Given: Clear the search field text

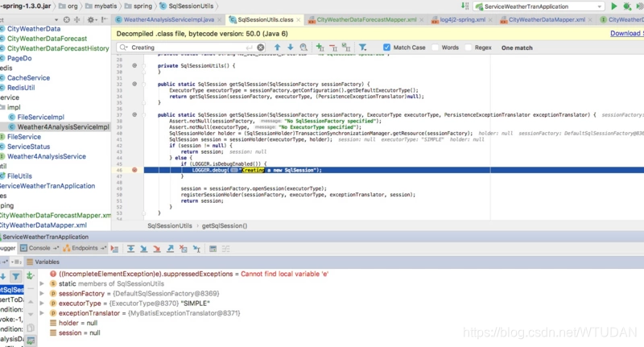Looking at the screenshot, I should [260, 48].
